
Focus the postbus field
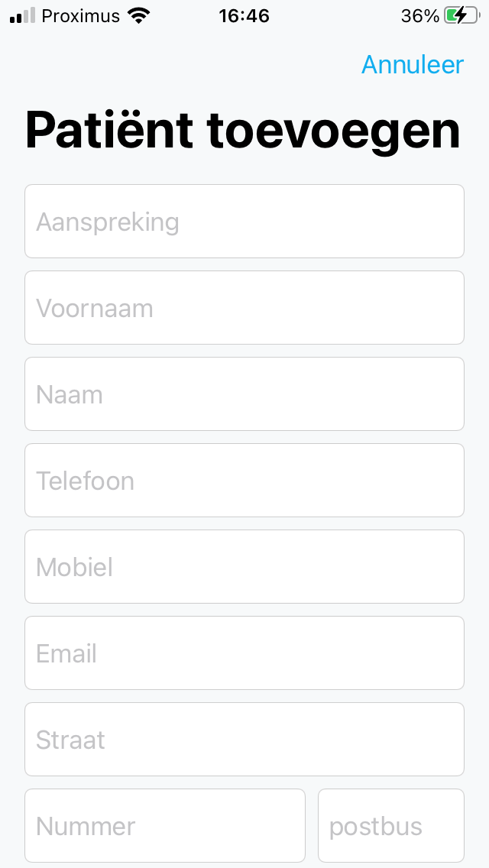coord(391,825)
